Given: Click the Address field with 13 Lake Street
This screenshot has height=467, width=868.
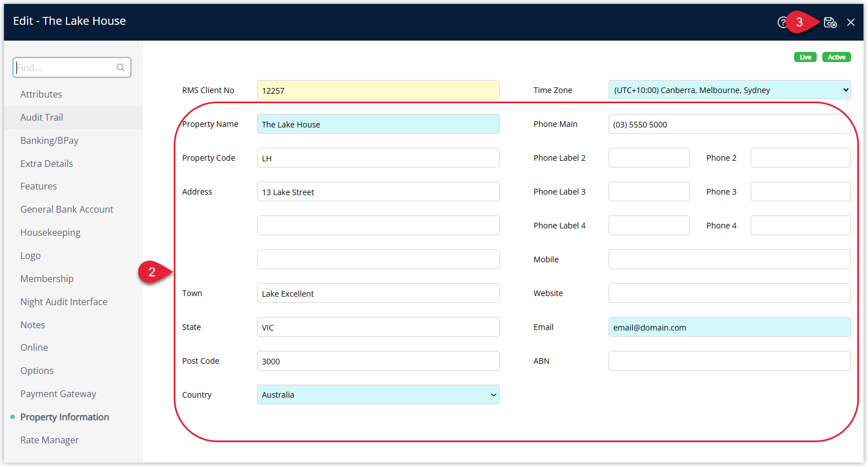Looking at the screenshot, I should [x=378, y=192].
